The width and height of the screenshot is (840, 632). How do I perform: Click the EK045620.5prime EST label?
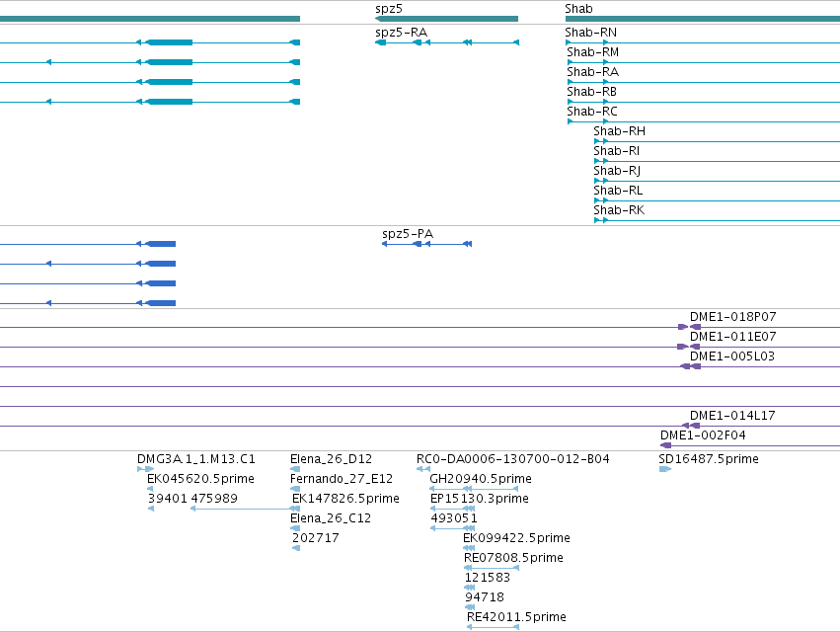click(201, 479)
